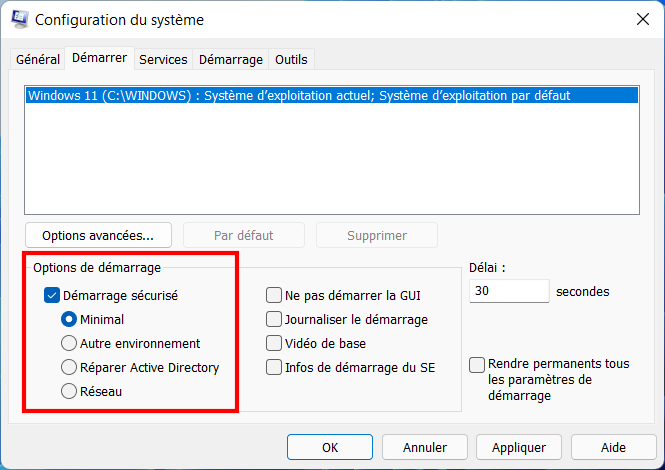Image resolution: width=665 pixels, height=470 pixels.
Task: Open Options avancées dialog
Action: [98, 235]
